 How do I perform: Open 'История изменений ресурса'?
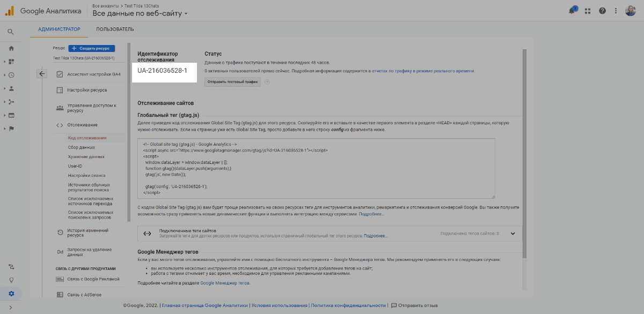[88, 233]
